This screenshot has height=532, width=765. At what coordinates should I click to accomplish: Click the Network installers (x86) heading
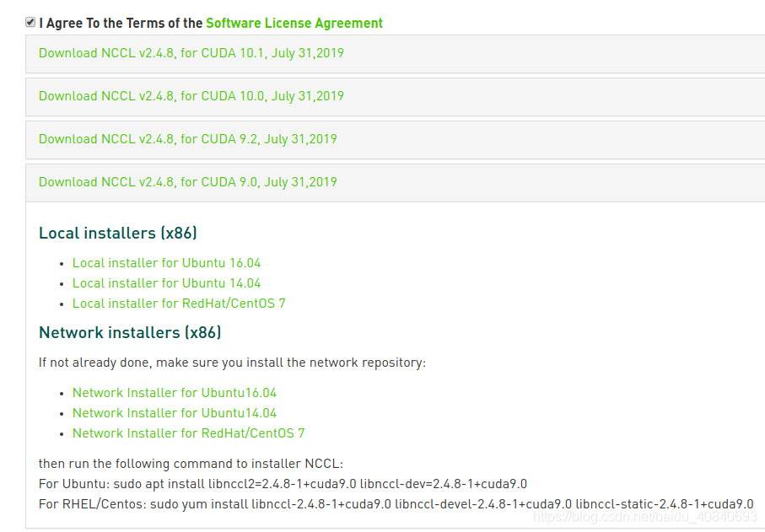point(130,332)
